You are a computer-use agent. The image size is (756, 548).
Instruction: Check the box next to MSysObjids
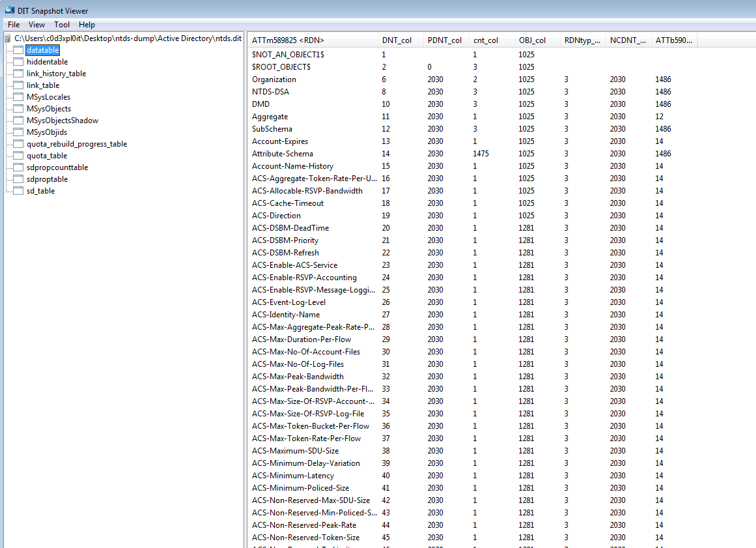18,132
